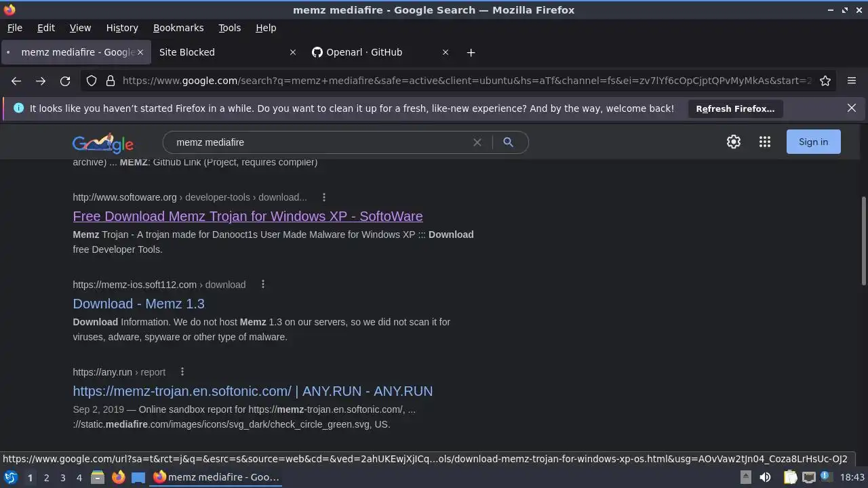The height and width of the screenshot is (488, 868).
Task: Go back to the previous page
Action: coord(16,81)
